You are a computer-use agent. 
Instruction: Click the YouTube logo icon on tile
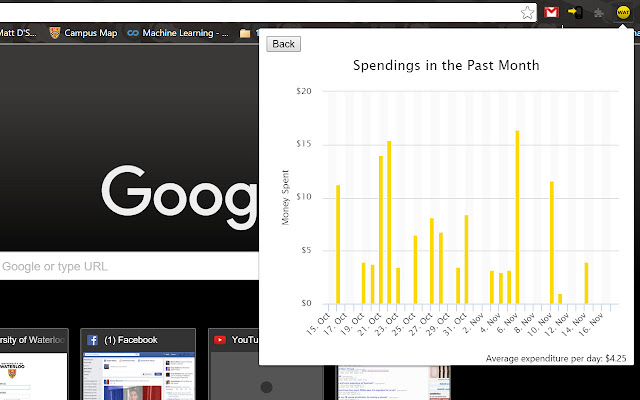220,340
